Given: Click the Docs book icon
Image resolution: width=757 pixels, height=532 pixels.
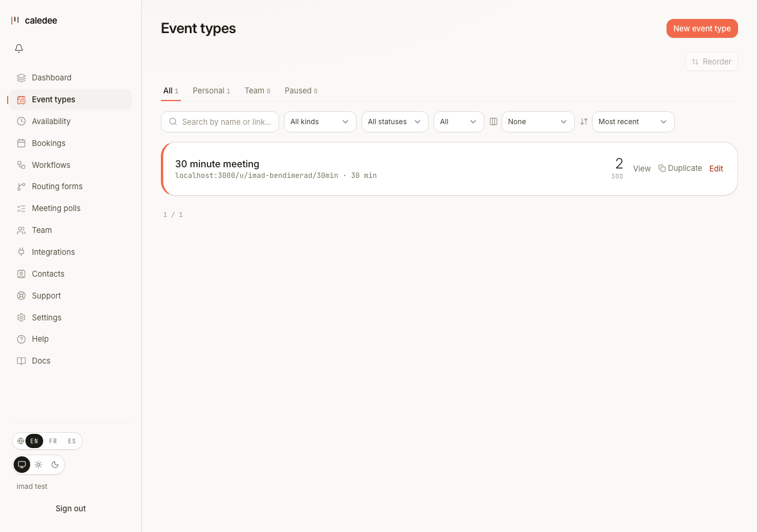Looking at the screenshot, I should (x=21, y=361).
